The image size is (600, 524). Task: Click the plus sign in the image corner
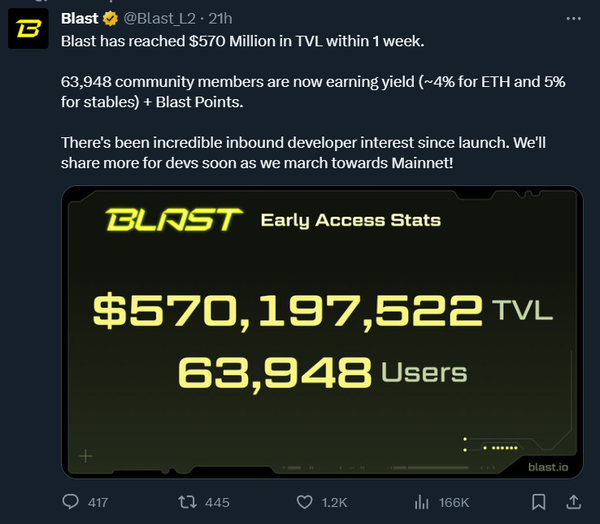[x=85, y=456]
